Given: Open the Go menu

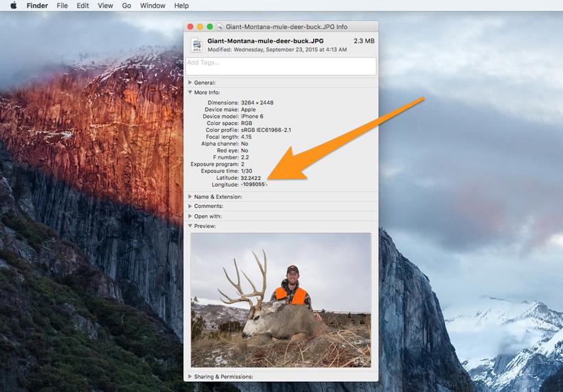Looking at the screenshot, I should (126, 5).
